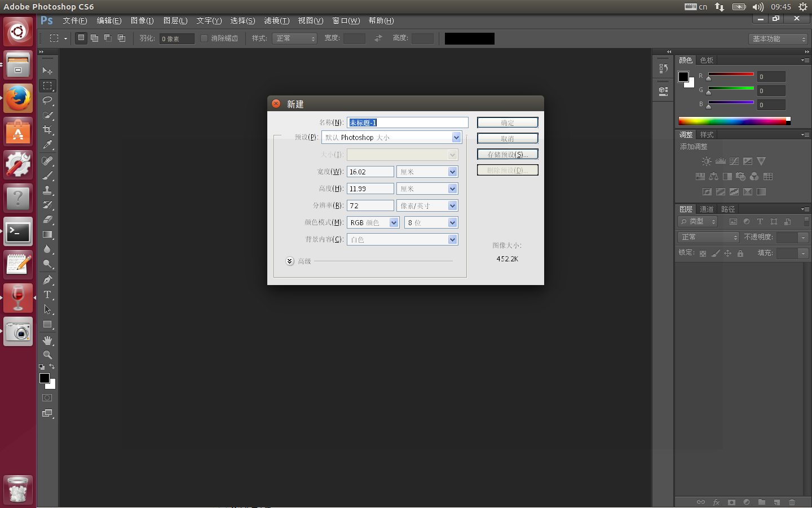Open the 滤镜(T) menu
This screenshot has height=508, width=812.
pyautogui.click(x=276, y=20)
